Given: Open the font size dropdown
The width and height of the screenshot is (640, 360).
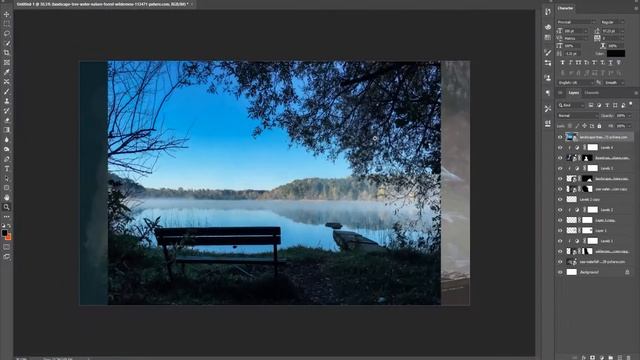Looking at the screenshot, I should tap(576, 31).
